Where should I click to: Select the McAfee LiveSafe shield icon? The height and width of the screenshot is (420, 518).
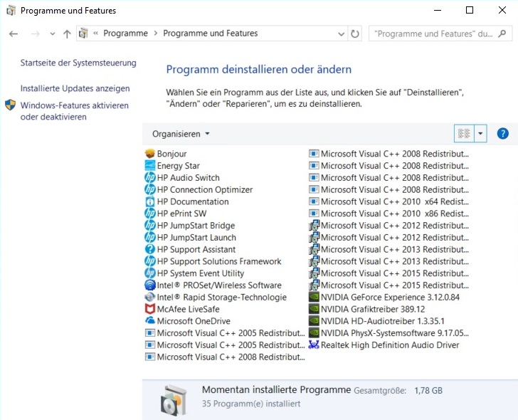150,309
